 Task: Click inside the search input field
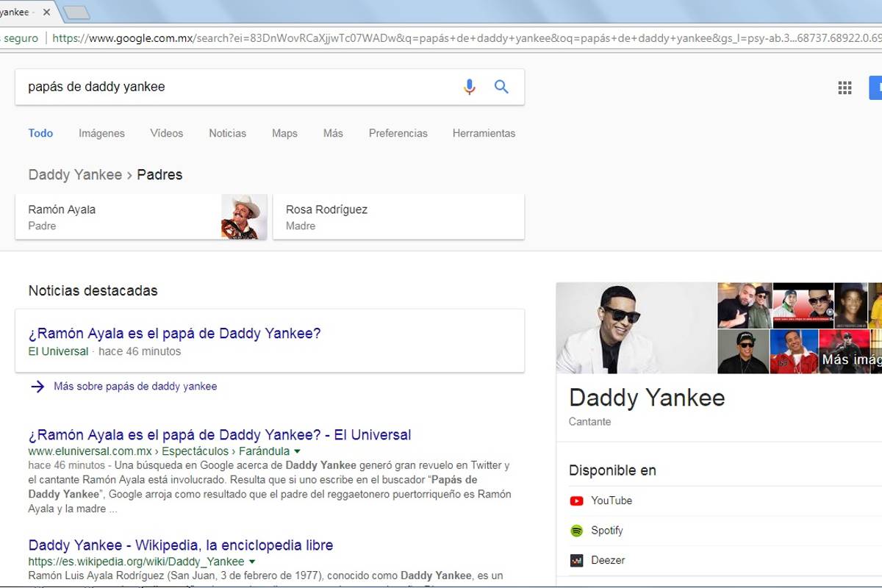click(220, 86)
